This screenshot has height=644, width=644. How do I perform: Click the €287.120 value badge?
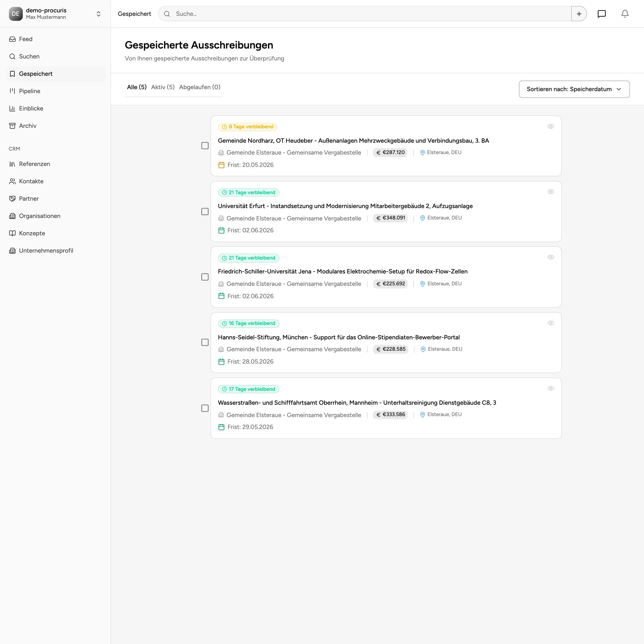pyautogui.click(x=390, y=153)
